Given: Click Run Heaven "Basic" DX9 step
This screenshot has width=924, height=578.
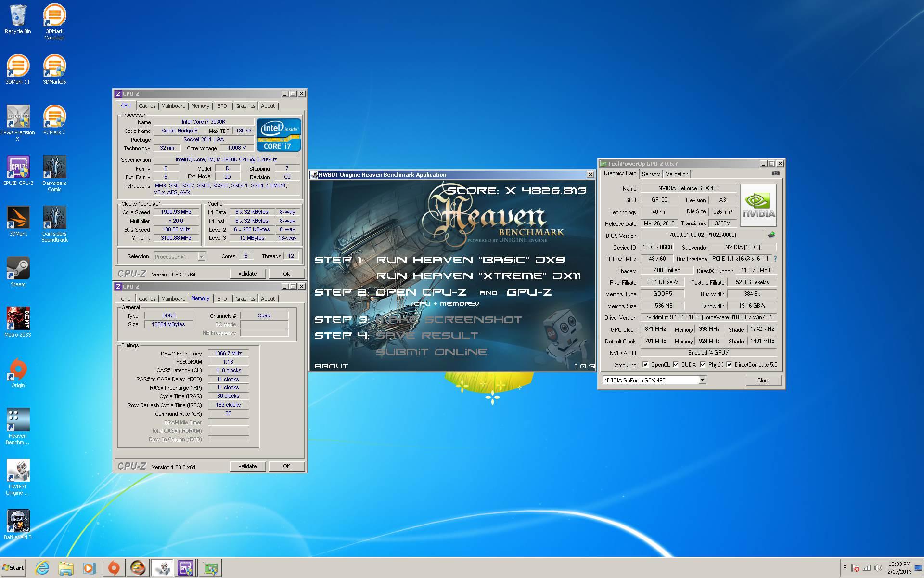Looking at the screenshot, I should pyautogui.click(x=470, y=260).
